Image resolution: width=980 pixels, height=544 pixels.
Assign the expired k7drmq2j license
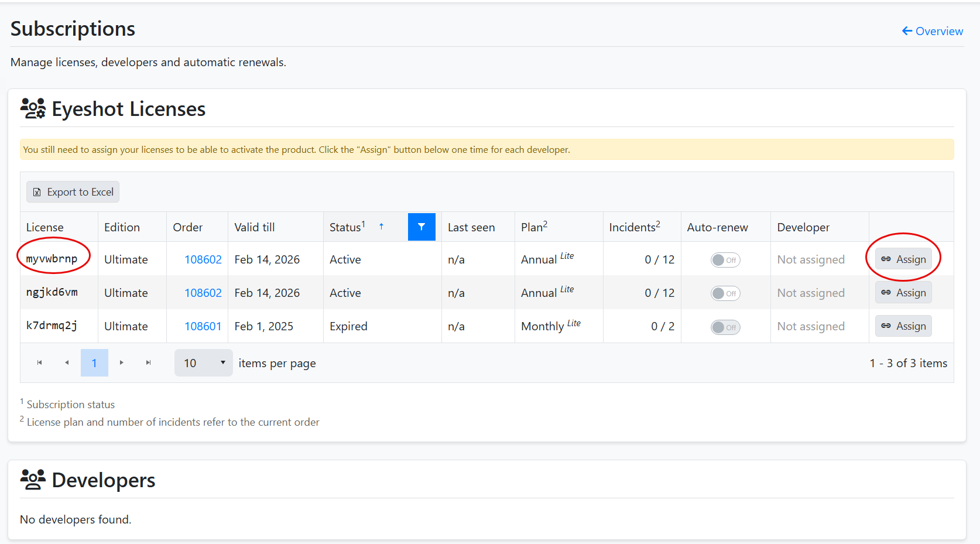point(903,326)
